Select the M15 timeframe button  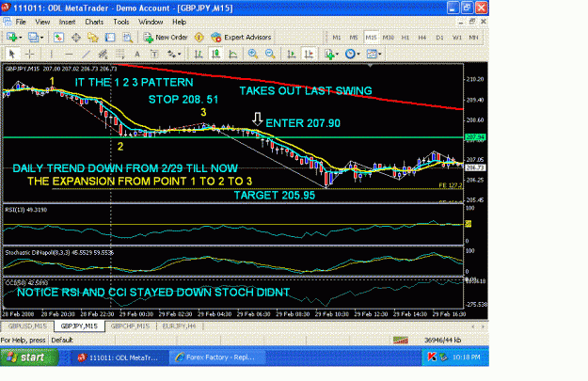tap(371, 38)
